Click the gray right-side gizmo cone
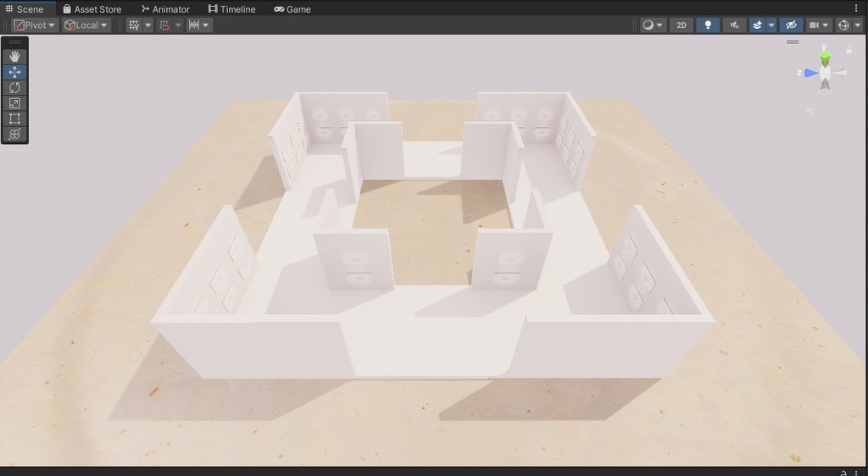868x476 pixels. (840, 73)
